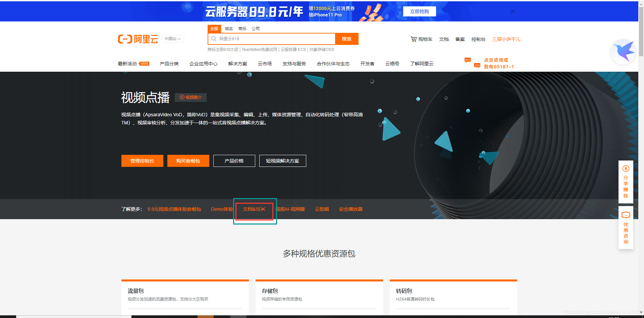Click the orange 搜索 button
Screen dimensions: 644x318
347,39
